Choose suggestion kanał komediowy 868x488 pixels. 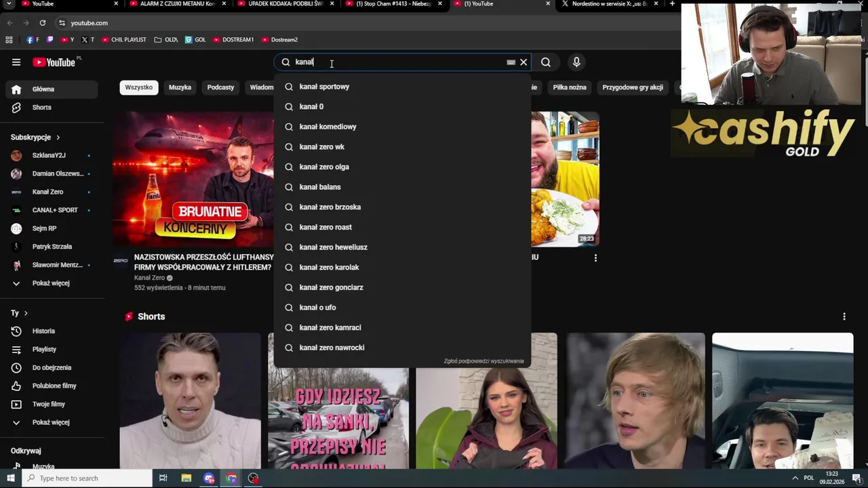pyautogui.click(x=402, y=127)
